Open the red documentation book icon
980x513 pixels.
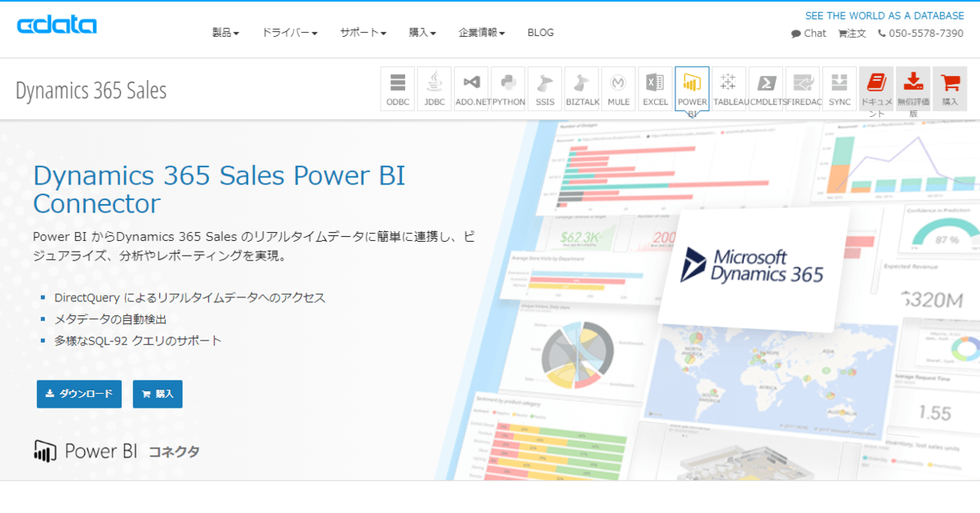tap(876, 88)
